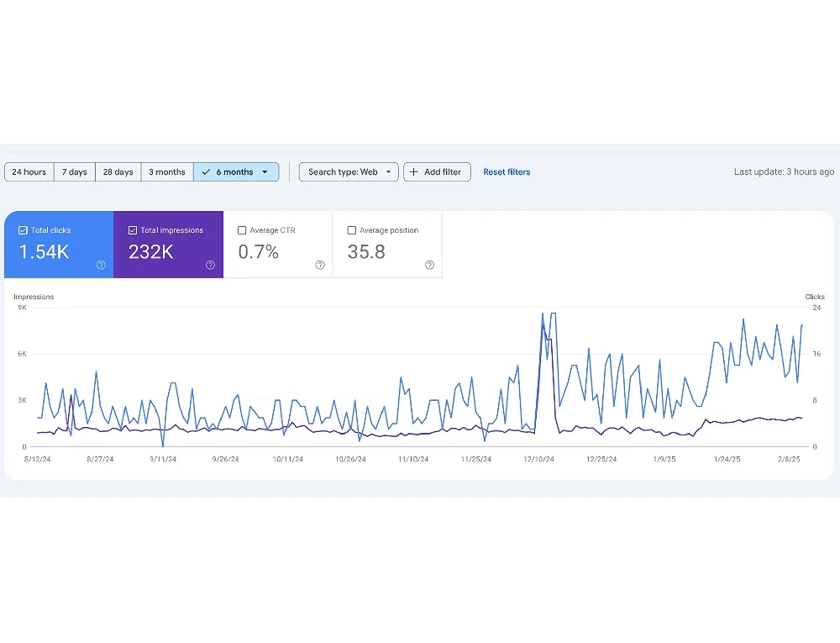Screen dimensions: 840x643
Task: Click the help icon on Total clicks card
Action: pos(101,265)
